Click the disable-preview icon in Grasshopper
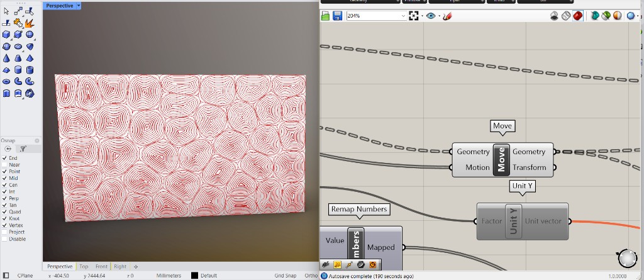Image resolution: width=644 pixels, height=280 pixels. [x=555, y=16]
